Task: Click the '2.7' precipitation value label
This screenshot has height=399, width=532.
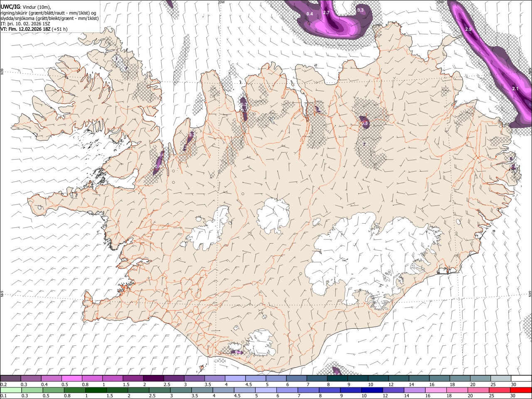Action: click(x=326, y=13)
